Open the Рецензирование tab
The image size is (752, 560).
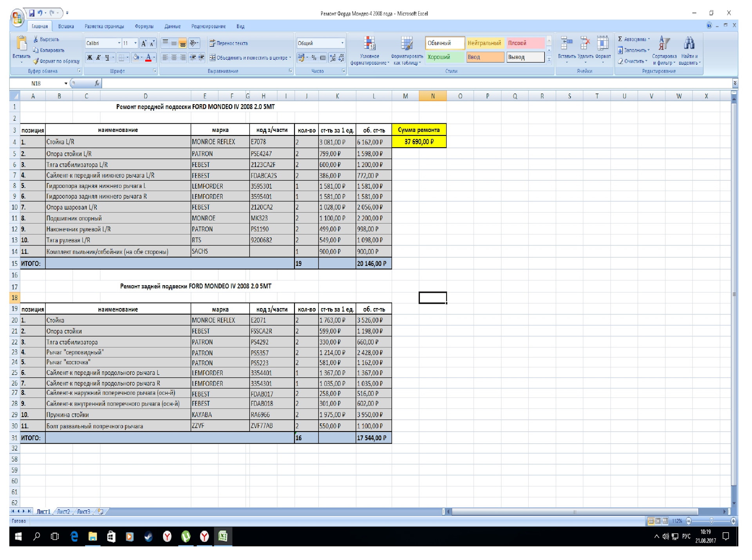[208, 26]
